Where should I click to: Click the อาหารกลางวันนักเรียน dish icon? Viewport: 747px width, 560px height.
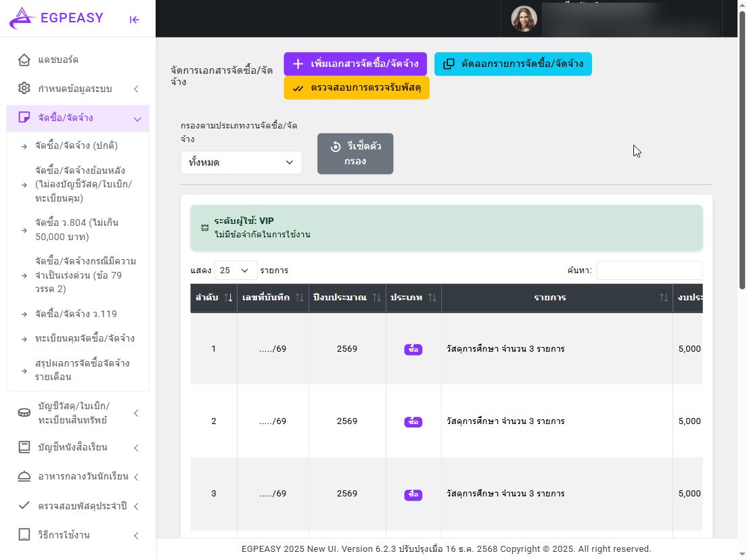(24, 476)
